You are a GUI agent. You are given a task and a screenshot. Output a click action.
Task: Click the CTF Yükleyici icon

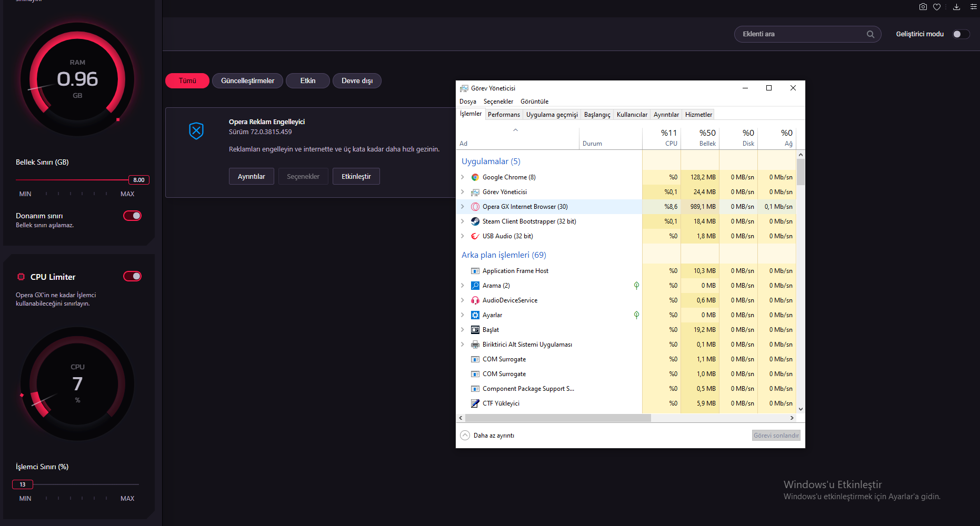pyautogui.click(x=475, y=403)
